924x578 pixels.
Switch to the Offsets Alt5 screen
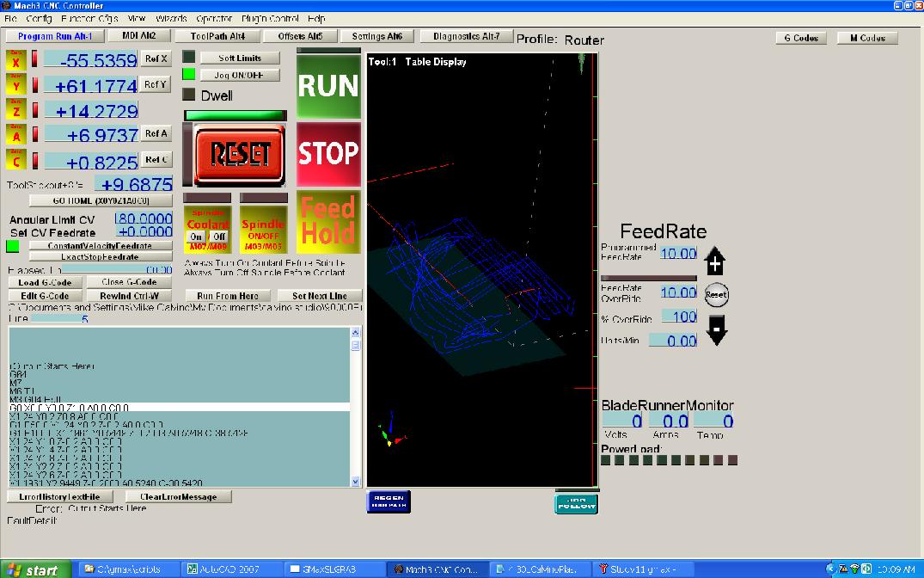point(300,36)
